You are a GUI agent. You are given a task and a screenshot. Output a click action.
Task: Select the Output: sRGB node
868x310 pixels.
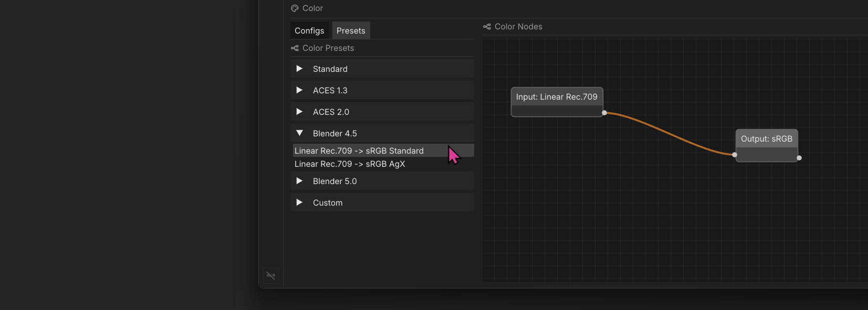click(x=766, y=139)
